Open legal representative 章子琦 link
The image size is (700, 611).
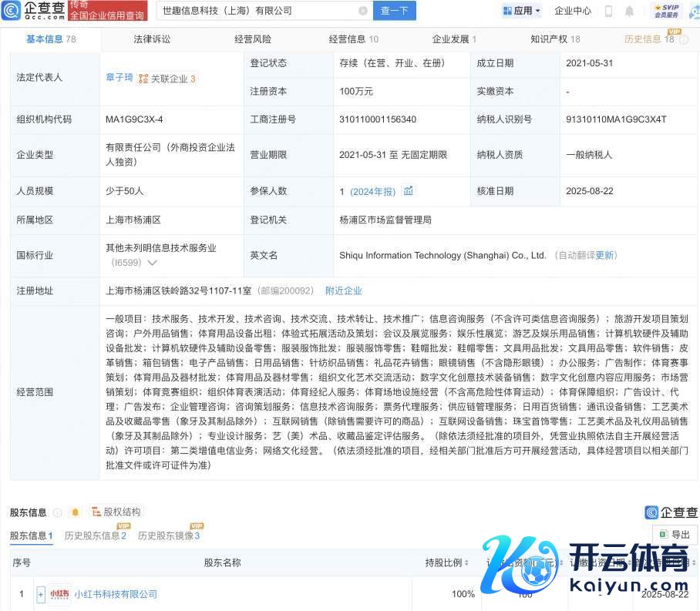pyautogui.click(x=119, y=78)
